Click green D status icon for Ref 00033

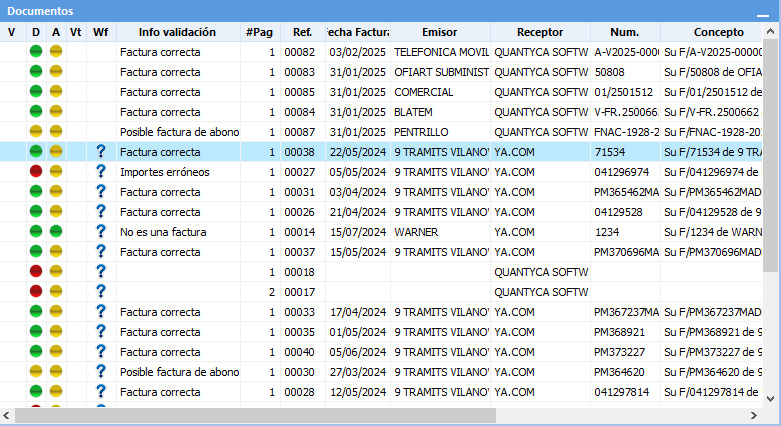point(36,311)
